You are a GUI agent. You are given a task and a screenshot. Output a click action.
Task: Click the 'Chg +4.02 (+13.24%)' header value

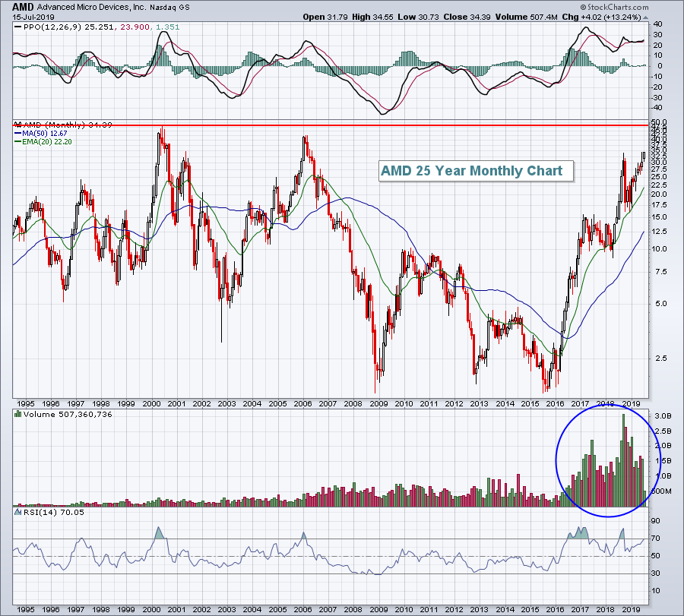point(602,17)
